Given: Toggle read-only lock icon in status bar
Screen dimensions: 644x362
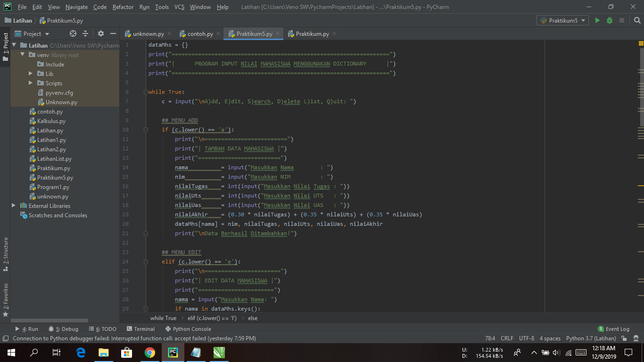Looking at the screenshot, I should point(624,338).
